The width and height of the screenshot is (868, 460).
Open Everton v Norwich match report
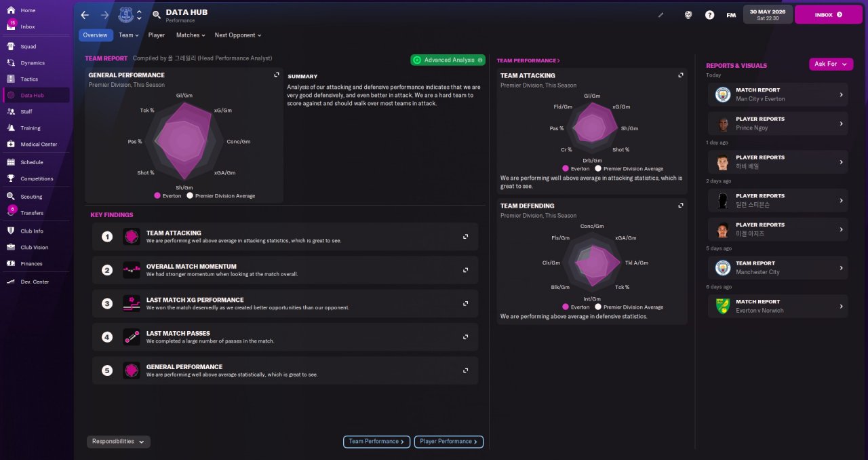[x=778, y=306]
